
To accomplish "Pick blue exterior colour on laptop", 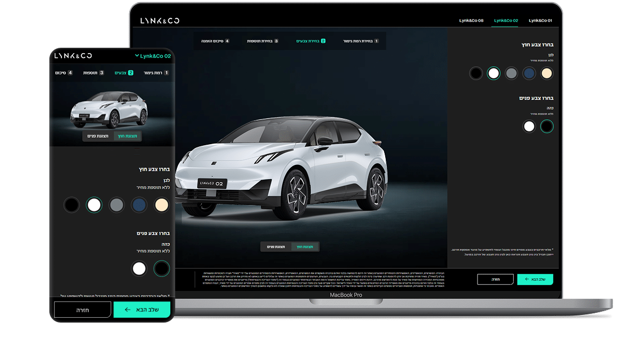I will 529,74.
